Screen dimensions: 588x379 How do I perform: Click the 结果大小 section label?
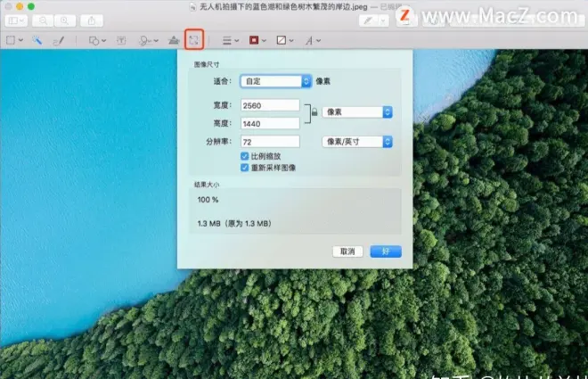click(207, 185)
